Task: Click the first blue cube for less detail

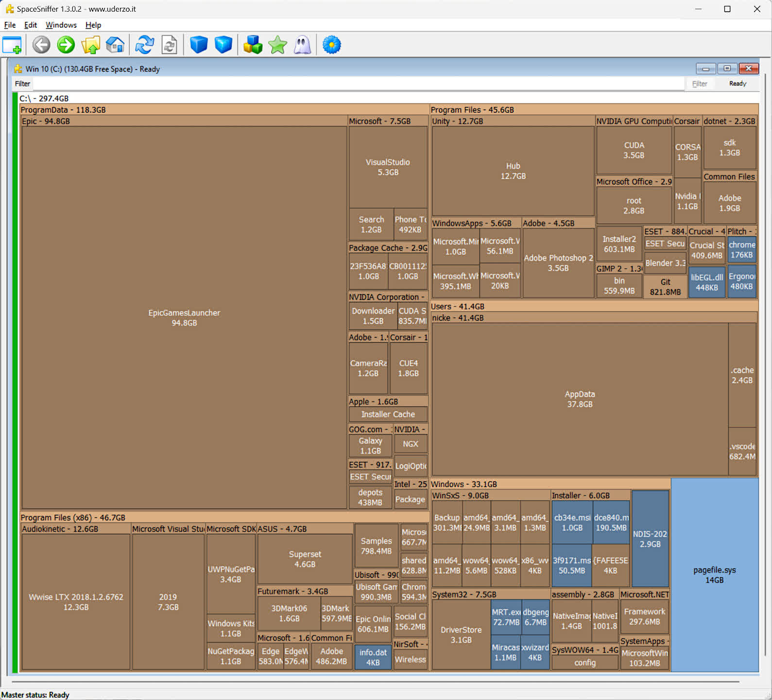Action: [x=199, y=45]
